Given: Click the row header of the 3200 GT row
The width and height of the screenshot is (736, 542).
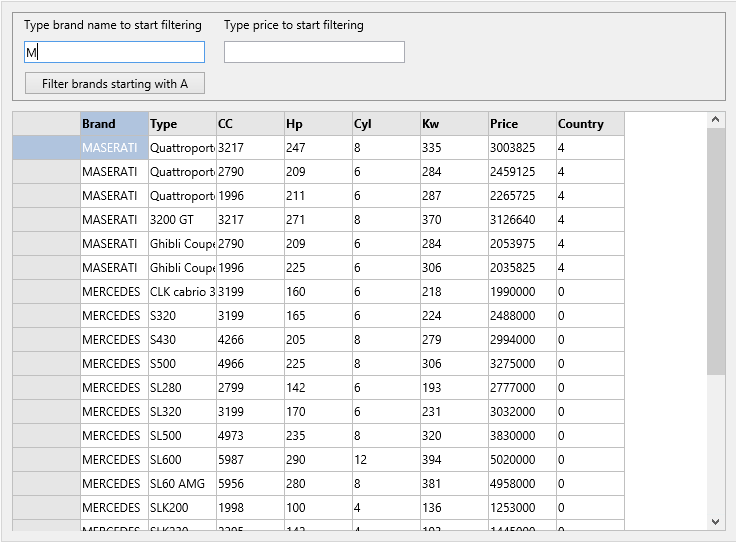Looking at the screenshot, I should click(46, 220).
